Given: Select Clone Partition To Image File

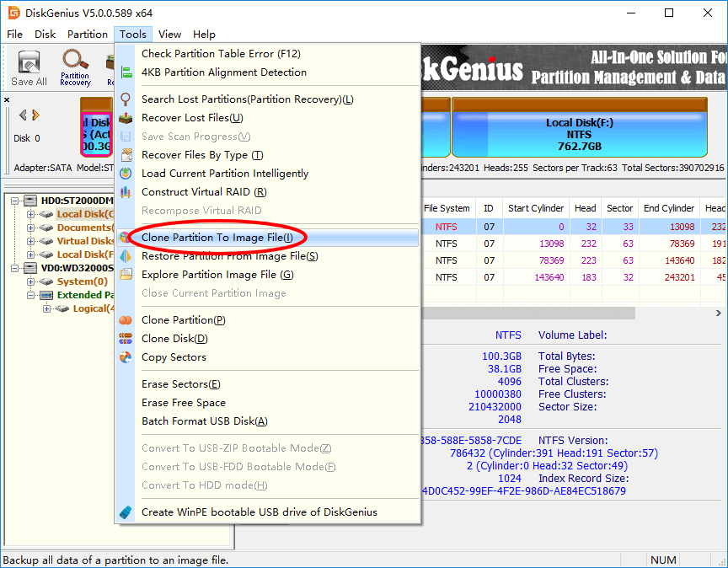Looking at the screenshot, I should tap(267, 238).
